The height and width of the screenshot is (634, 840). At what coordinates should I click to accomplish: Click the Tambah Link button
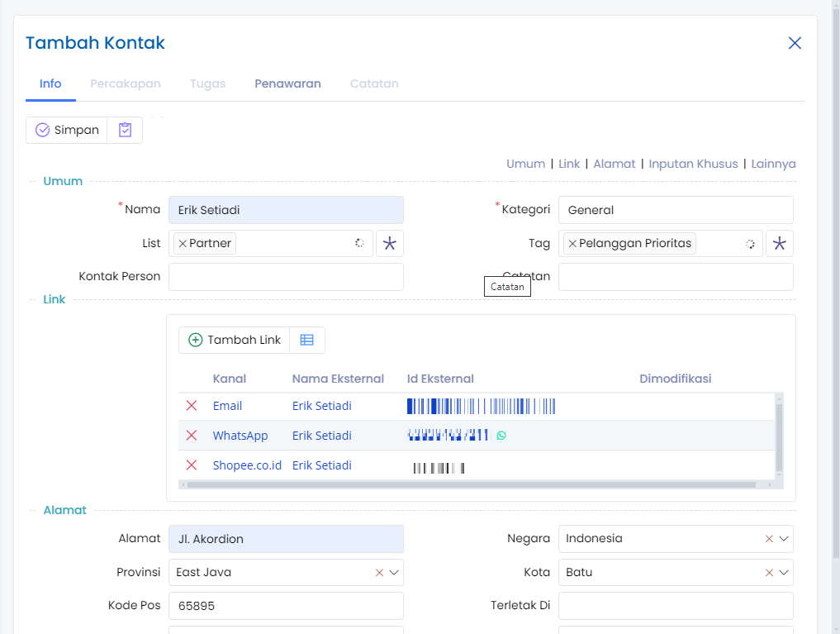click(x=235, y=340)
